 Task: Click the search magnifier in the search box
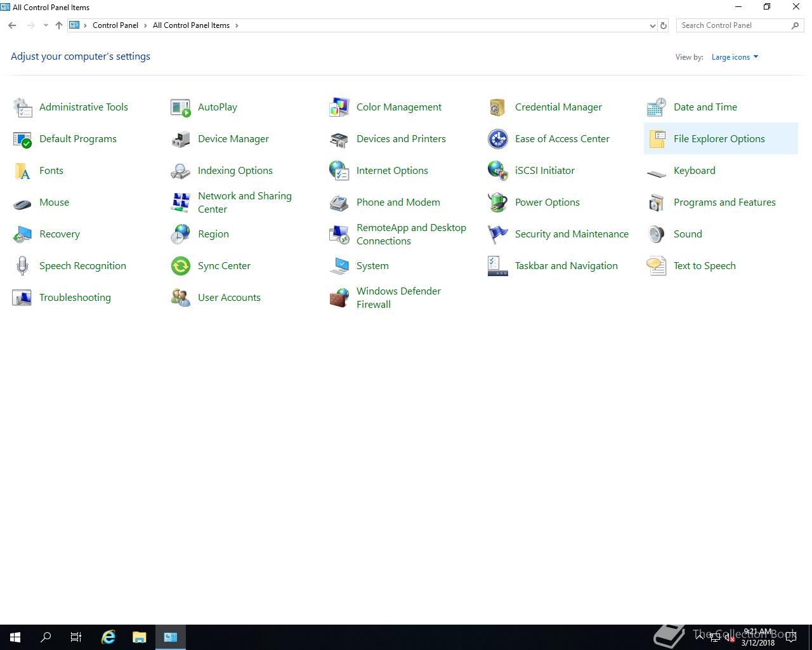(x=796, y=25)
